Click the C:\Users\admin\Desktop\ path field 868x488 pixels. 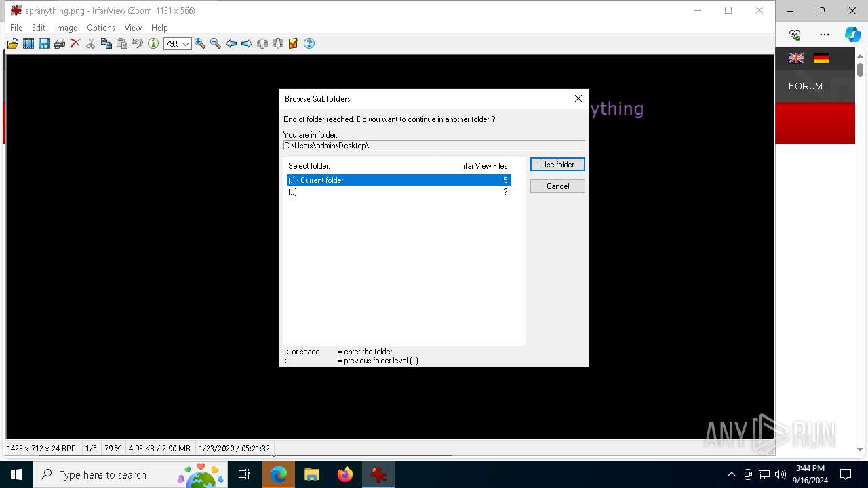(x=434, y=146)
